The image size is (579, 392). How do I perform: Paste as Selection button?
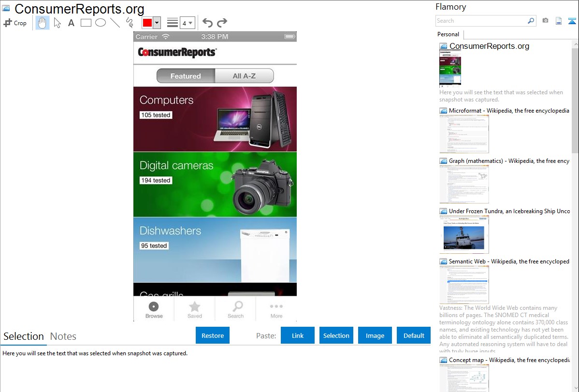coord(336,335)
